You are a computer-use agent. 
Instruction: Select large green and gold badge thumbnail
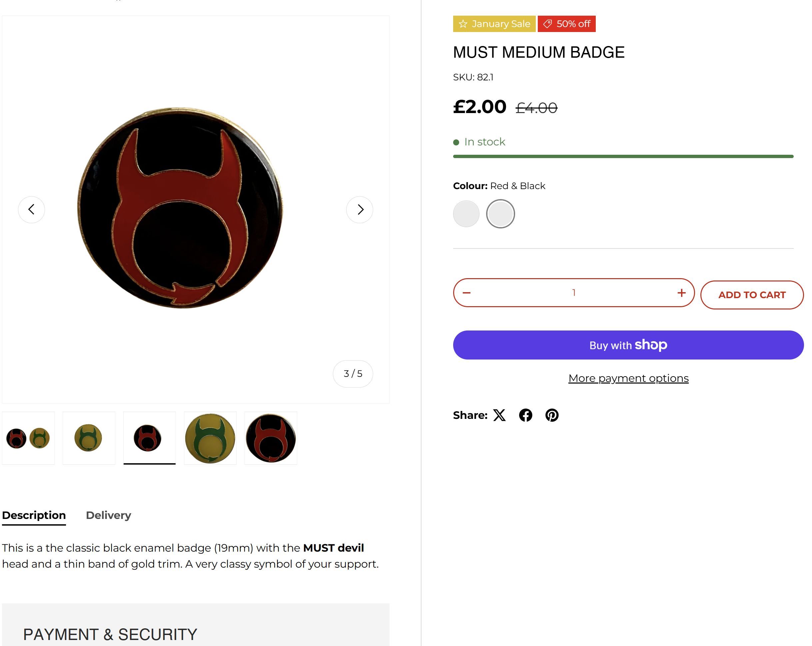pyautogui.click(x=210, y=438)
